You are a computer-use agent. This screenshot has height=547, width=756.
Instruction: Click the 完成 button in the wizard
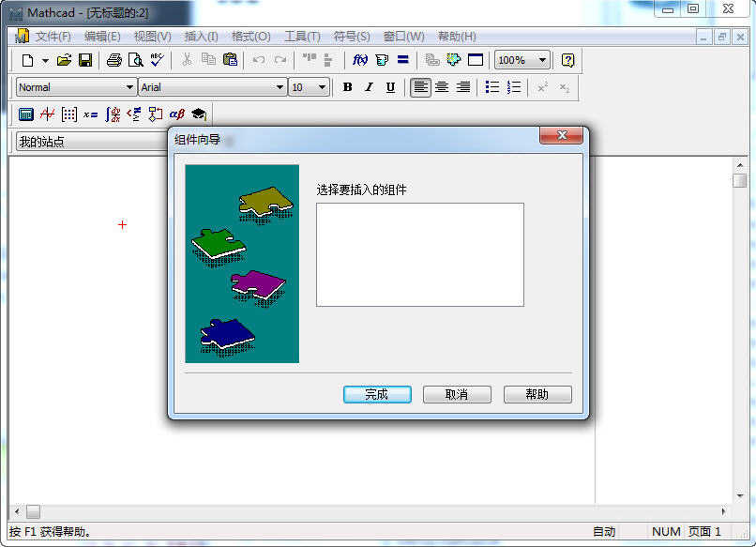[376, 394]
